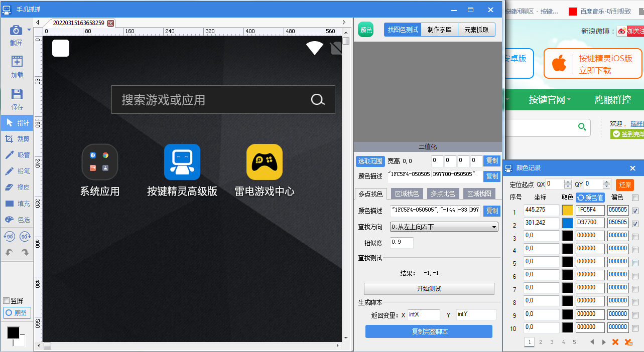
Task: Click the 选取范围 select range button
Action: (x=370, y=161)
